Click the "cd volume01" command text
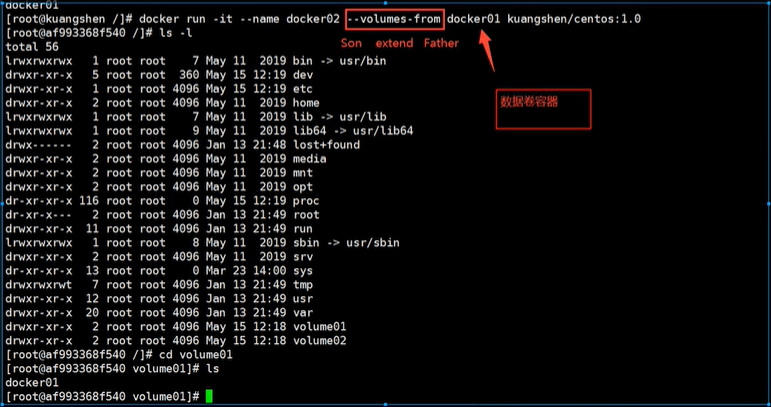The height and width of the screenshot is (407, 771). (196, 355)
